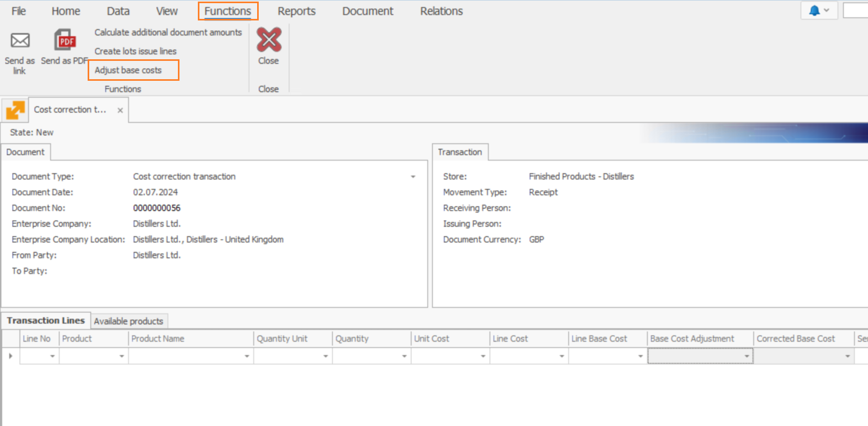
Task: Open the Data ribbon tab
Action: pos(118,11)
